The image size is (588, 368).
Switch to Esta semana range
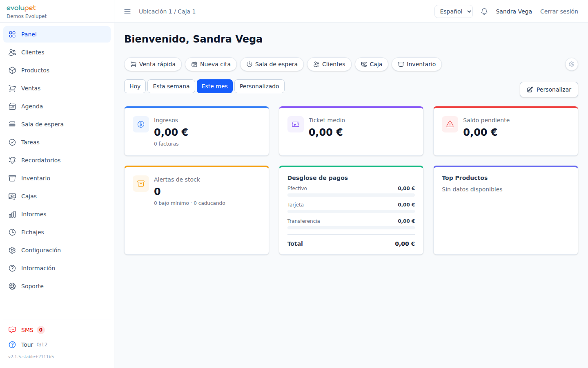tap(171, 86)
